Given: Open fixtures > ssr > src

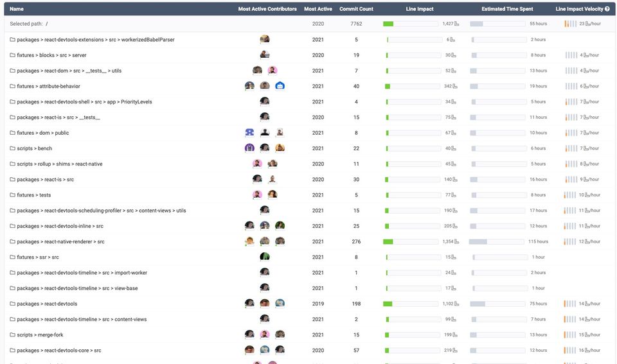Looking at the screenshot, I should coord(38,257).
